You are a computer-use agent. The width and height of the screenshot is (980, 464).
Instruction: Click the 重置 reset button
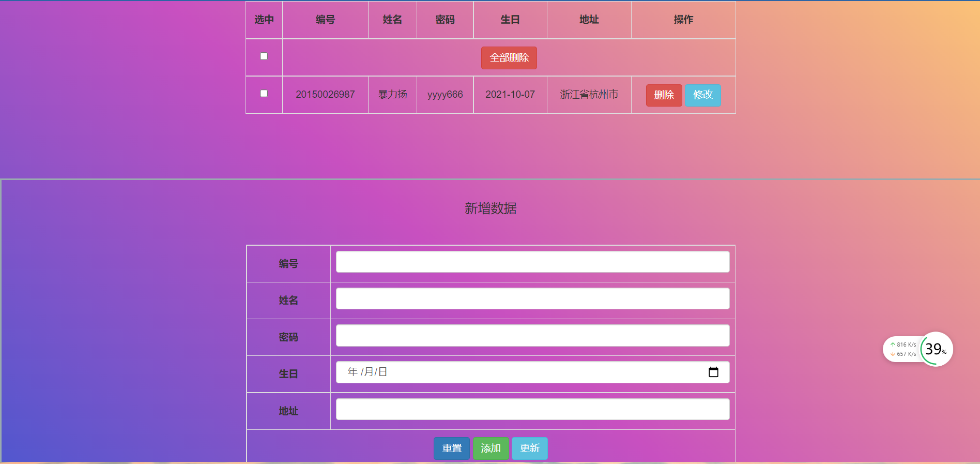[x=452, y=448]
